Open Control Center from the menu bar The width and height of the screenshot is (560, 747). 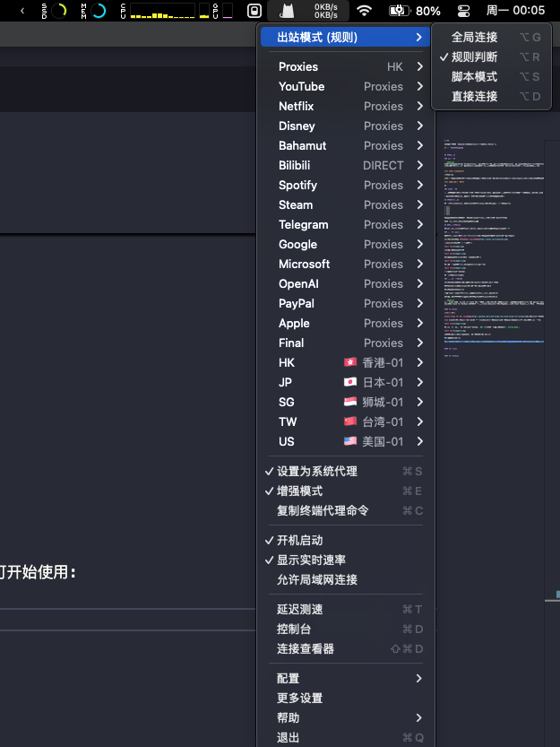point(463,11)
